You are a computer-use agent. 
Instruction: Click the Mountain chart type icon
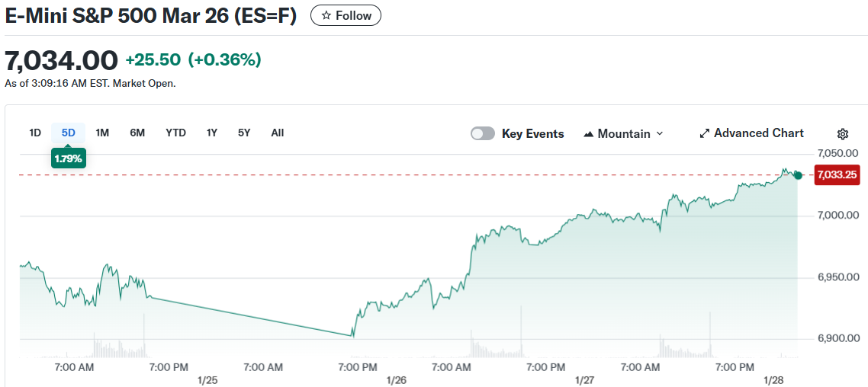588,134
